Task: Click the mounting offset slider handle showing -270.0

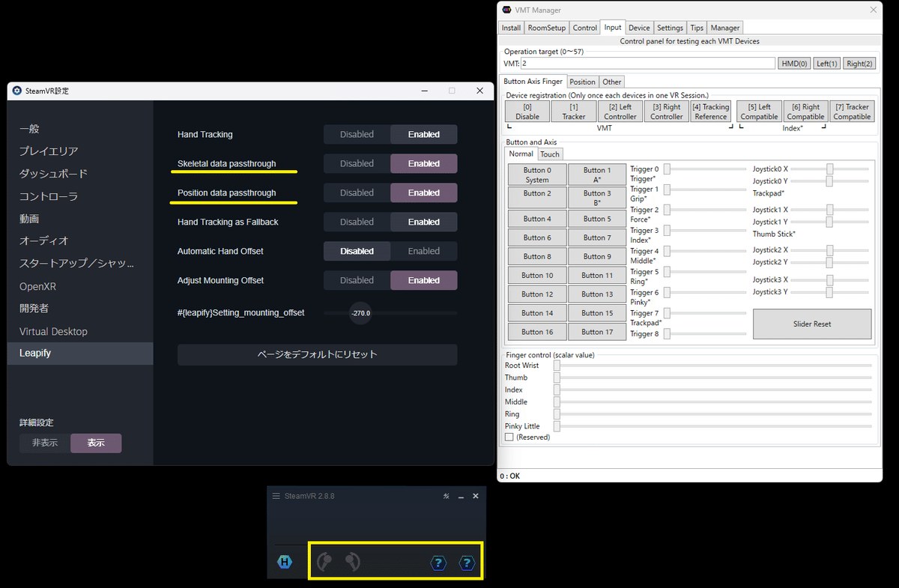Action: click(x=361, y=312)
